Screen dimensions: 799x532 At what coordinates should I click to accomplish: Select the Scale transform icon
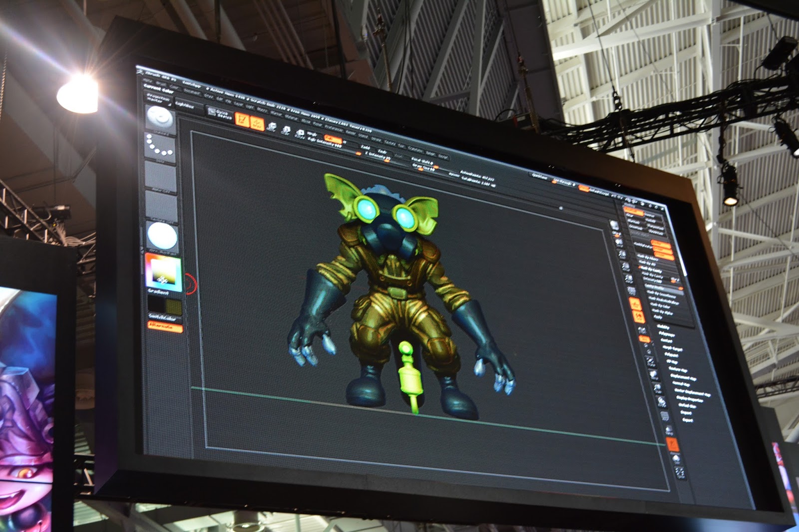pos(286,130)
